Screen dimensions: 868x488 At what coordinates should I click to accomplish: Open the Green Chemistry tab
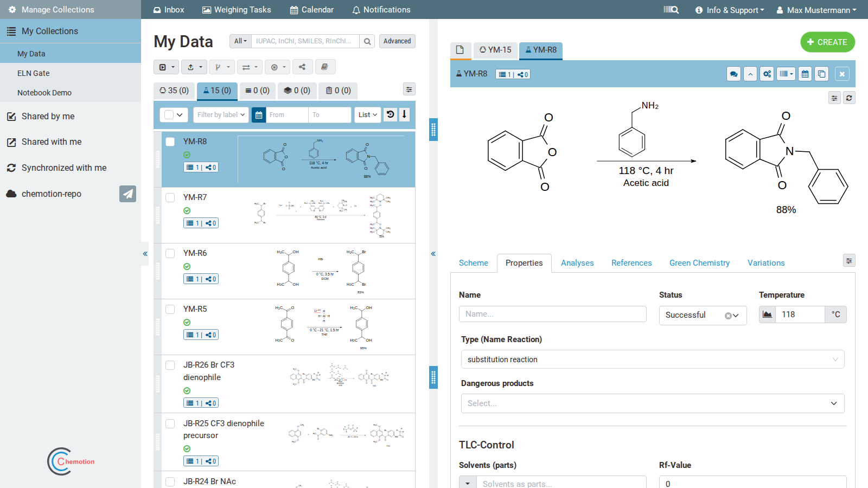coord(699,263)
